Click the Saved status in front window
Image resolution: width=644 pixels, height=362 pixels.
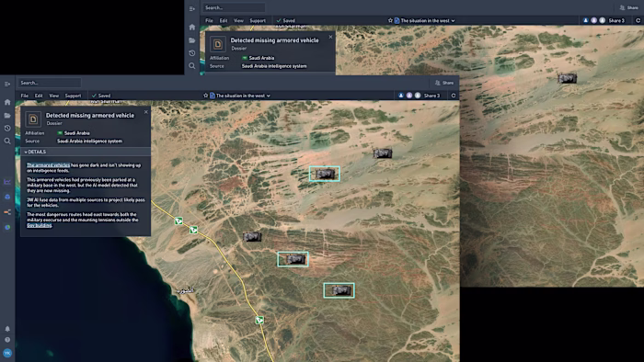tap(101, 96)
